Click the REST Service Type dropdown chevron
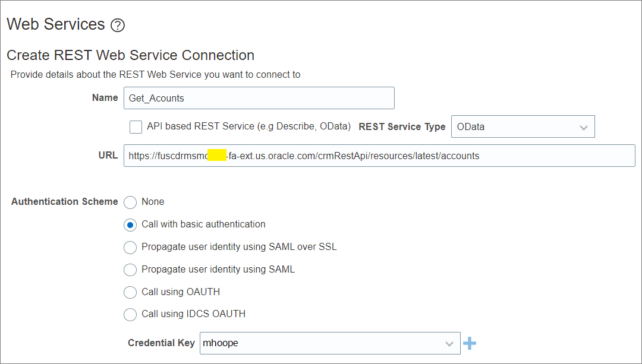The image size is (642, 364). (583, 126)
